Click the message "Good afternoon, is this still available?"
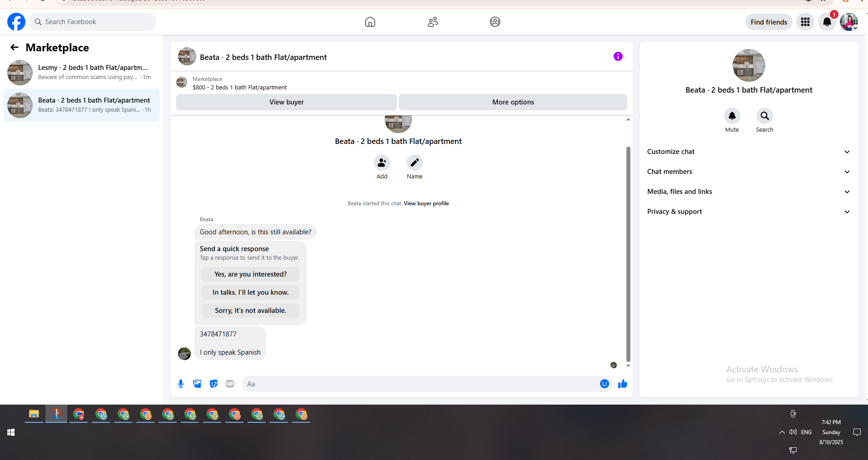868x460 pixels. [256, 232]
